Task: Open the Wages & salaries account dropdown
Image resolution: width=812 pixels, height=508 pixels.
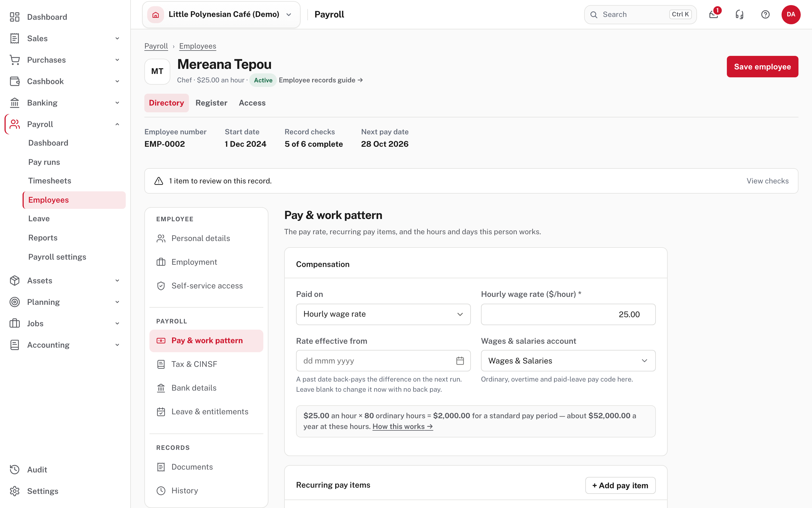Action: (x=568, y=360)
